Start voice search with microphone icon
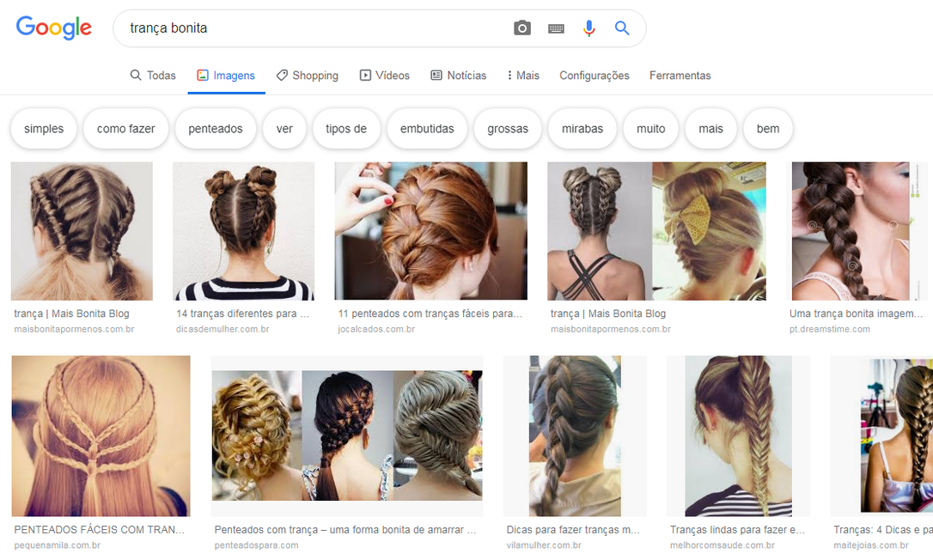 (x=588, y=28)
